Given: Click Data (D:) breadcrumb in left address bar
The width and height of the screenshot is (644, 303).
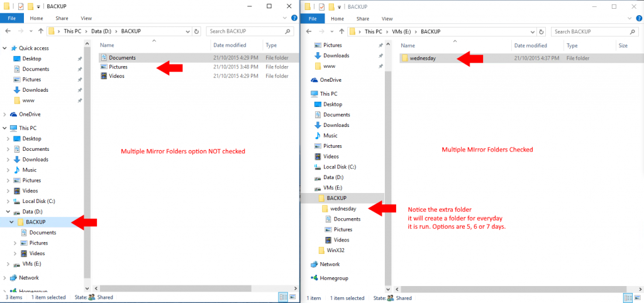Looking at the screenshot, I should (x=103, y=31).
